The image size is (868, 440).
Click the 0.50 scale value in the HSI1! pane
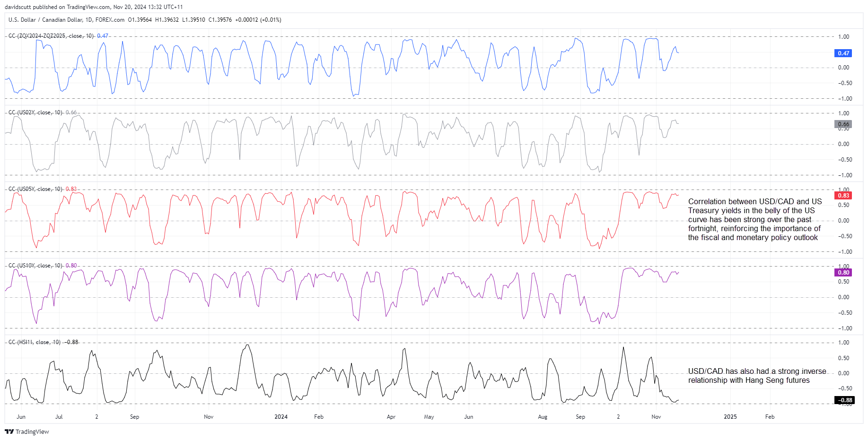pos(843,358)
